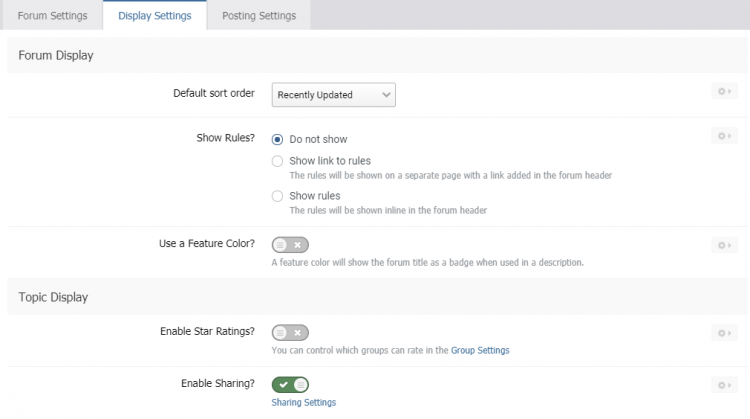Click the Display Settings tab
The image size is (750, 419).
pyautogui.click(x=154, y=16)
